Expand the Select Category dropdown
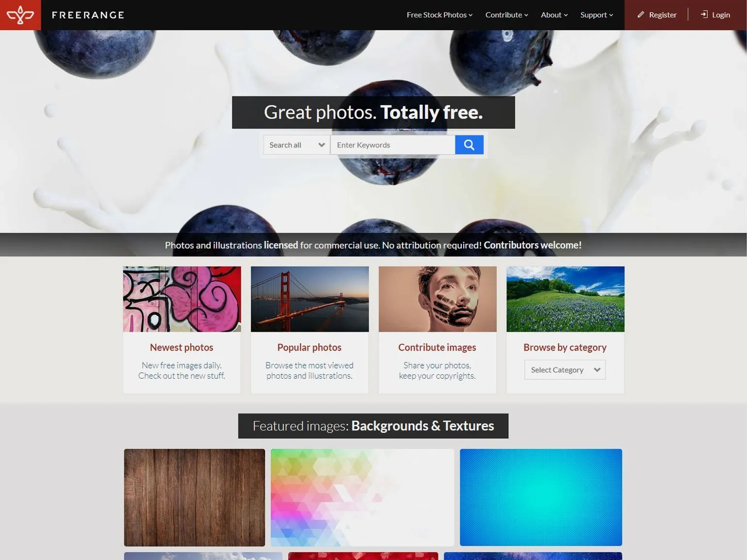Image resolution: width=747 pixels, height=560 pixels. point(565,369)
